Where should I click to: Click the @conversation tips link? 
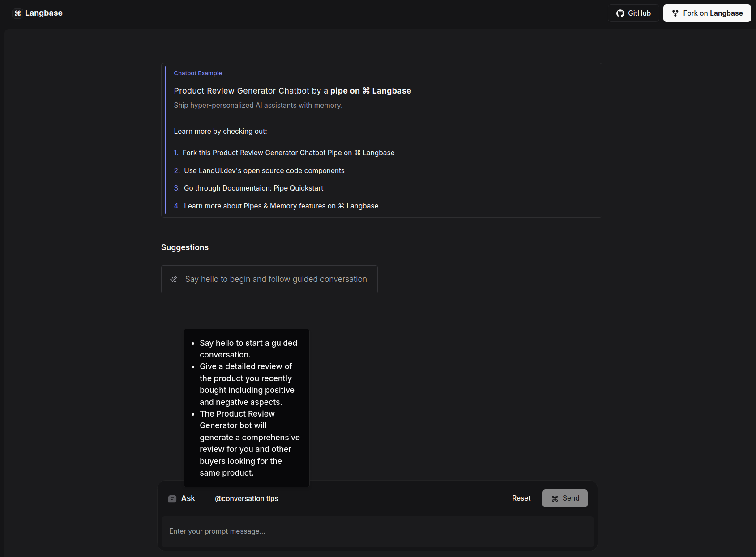(x=247, y=499)
